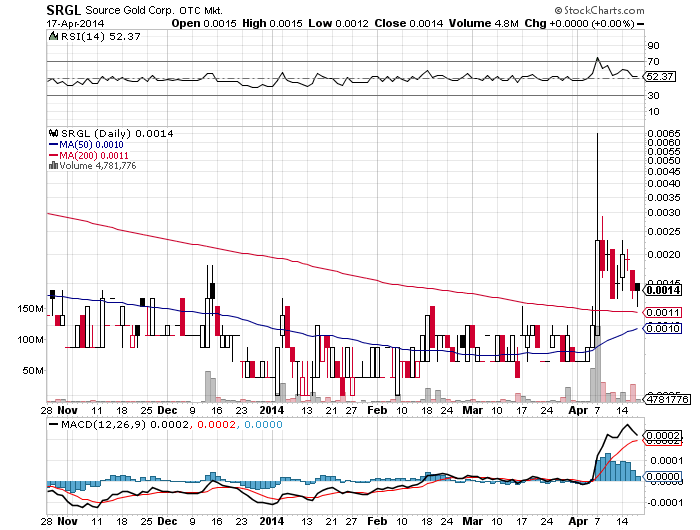Click the Dec label on the price chart axis
The image size is (700, 530).
[x=168, y=410]
